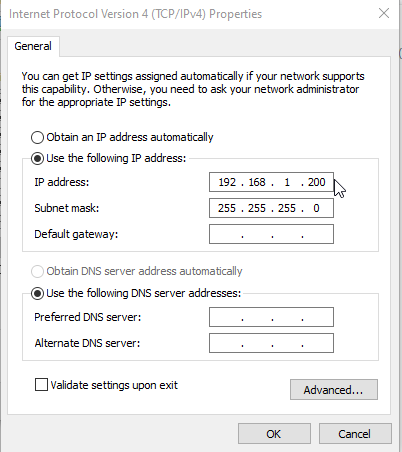Image resolution: width=402 pixels, height=452 pixels.
Task: Click the first octet 192 of IP address
Action: click(227, 182)
